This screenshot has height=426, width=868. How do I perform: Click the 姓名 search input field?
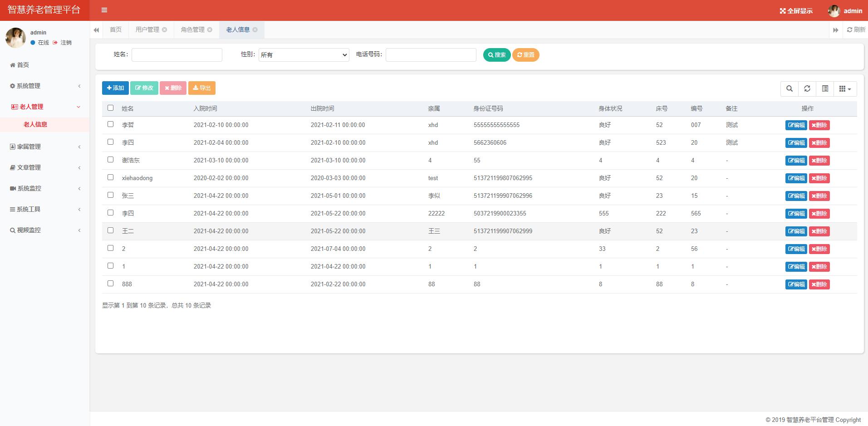177,55
